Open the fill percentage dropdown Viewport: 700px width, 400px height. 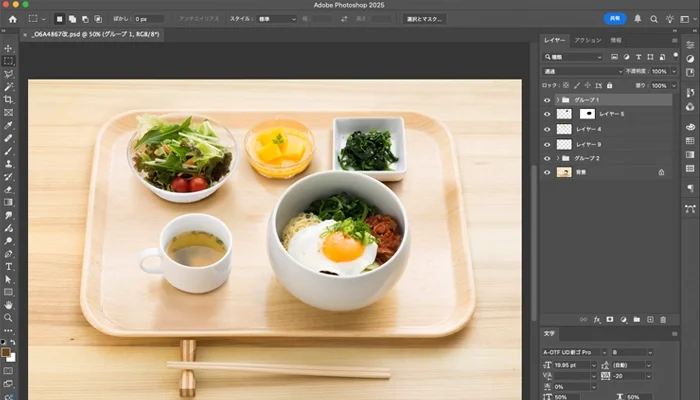click(674, 86)
